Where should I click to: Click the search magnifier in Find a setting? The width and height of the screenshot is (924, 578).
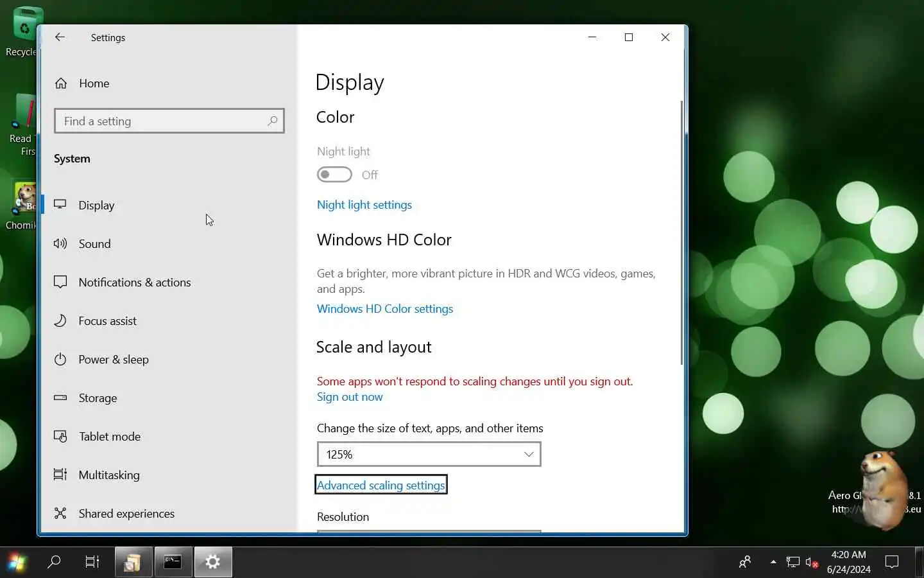point(272,121)
